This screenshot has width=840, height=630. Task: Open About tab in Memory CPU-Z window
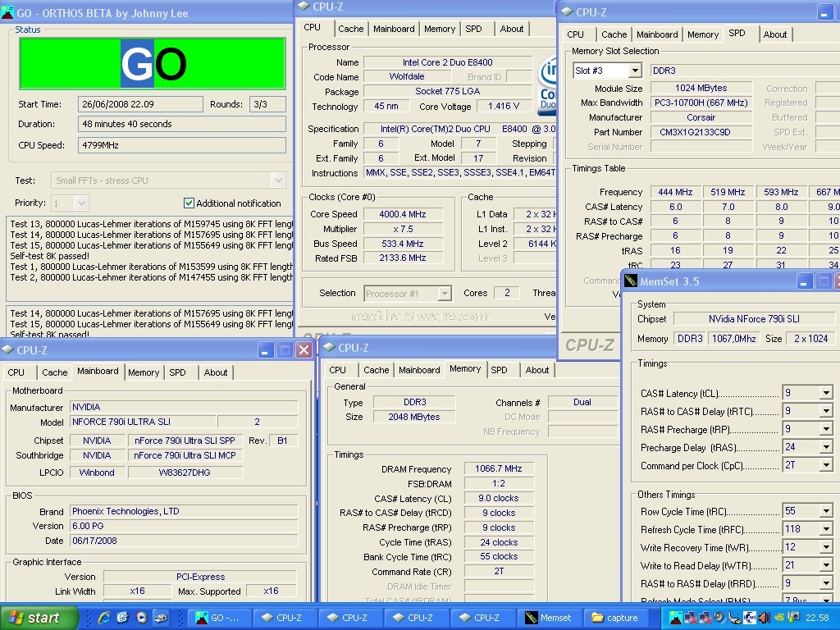(536, 370)
